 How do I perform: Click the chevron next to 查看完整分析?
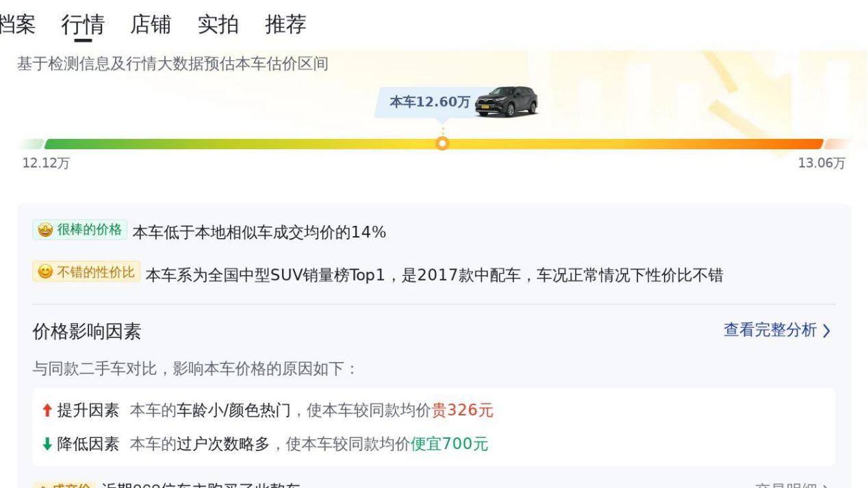click(x=826, y=331)
